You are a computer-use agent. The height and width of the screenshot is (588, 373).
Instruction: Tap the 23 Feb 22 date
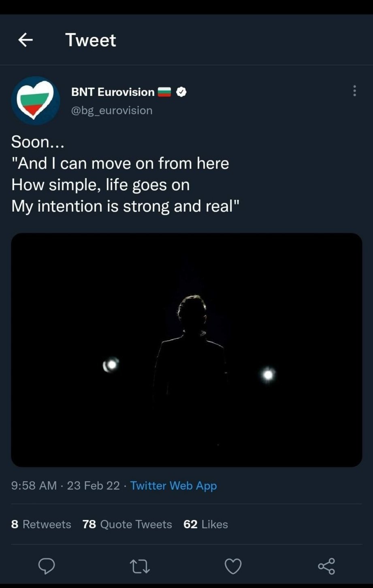[94, 485]
